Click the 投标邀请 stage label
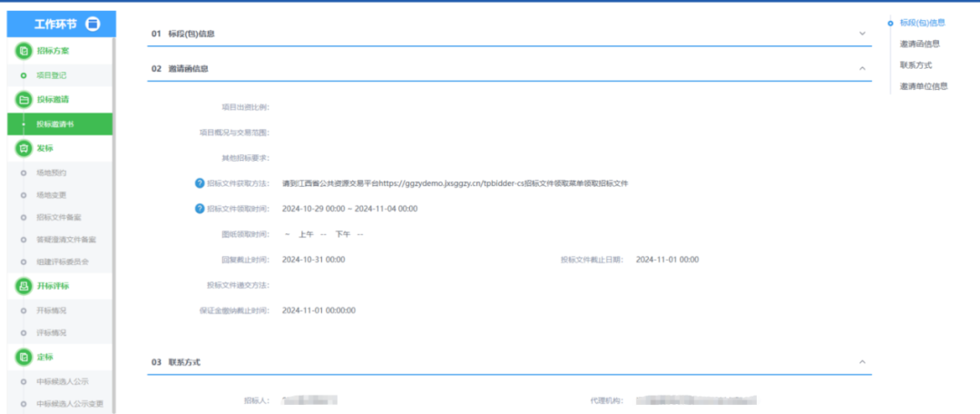 [x=54, y=100]
